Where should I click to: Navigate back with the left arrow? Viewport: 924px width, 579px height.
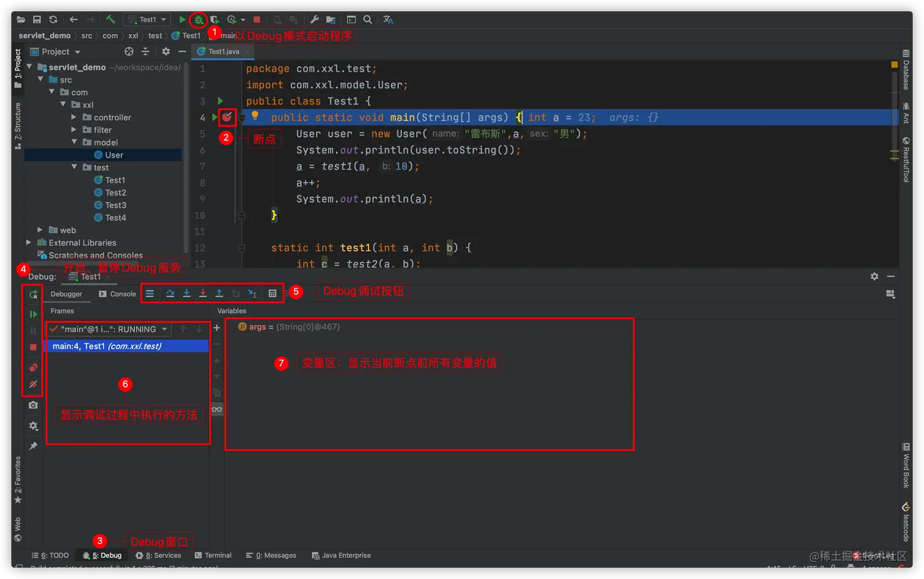coord(74,20)
